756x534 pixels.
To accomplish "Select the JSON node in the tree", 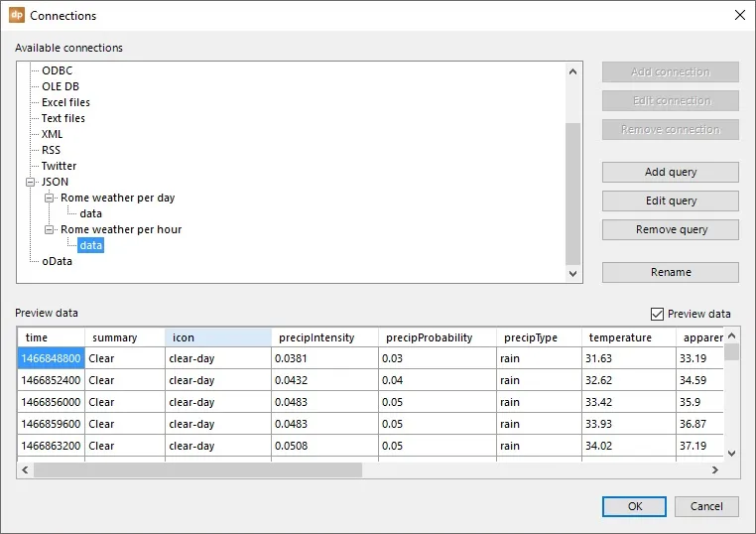I will point(55,182).
